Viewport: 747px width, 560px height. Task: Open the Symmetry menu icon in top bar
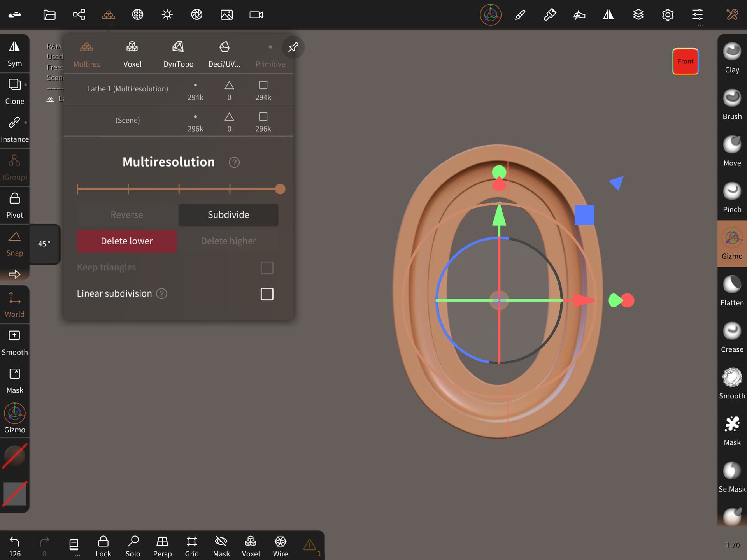click(x=608, y=15)
